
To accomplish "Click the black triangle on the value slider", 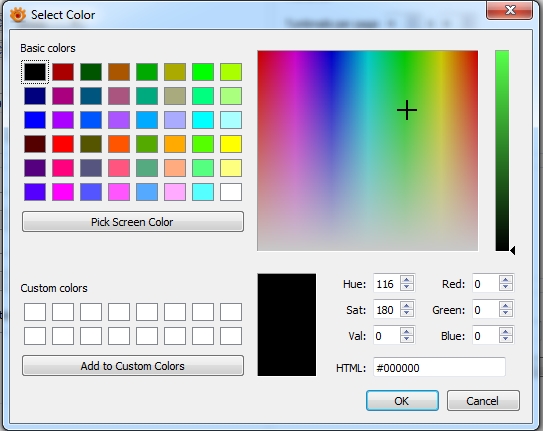I will 513,250.
